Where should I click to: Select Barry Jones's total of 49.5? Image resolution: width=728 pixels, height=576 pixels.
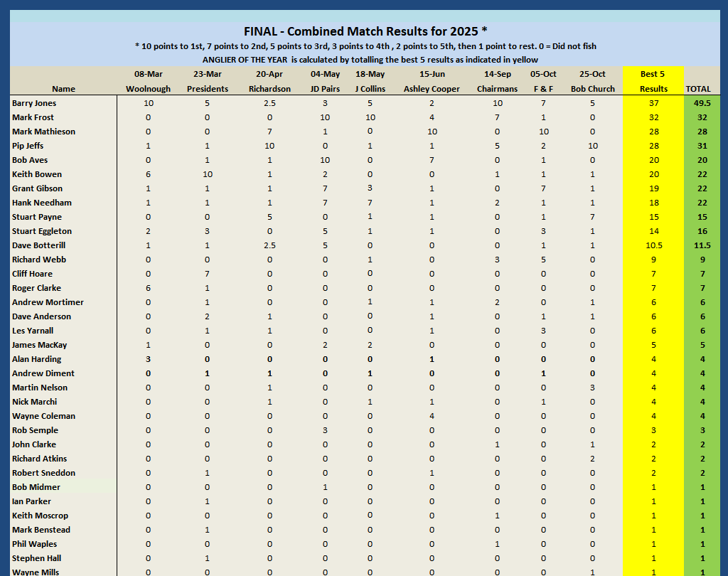coord(701,103)
